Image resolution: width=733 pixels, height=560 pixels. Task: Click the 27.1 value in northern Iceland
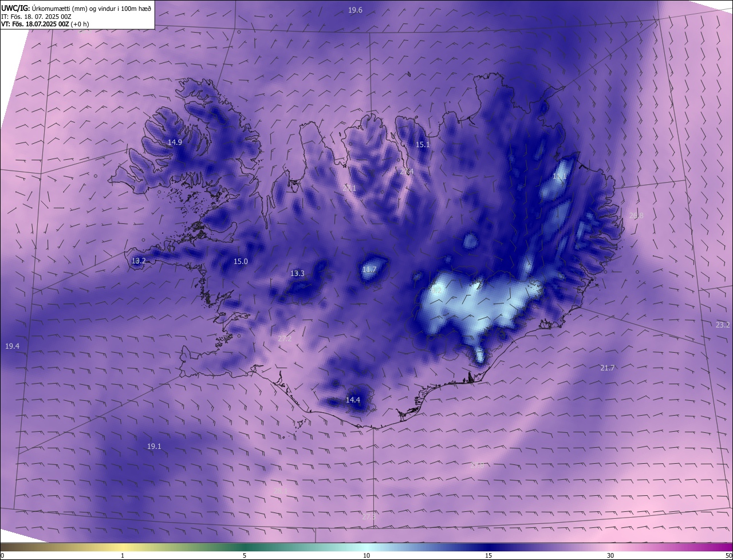[349, 188]
